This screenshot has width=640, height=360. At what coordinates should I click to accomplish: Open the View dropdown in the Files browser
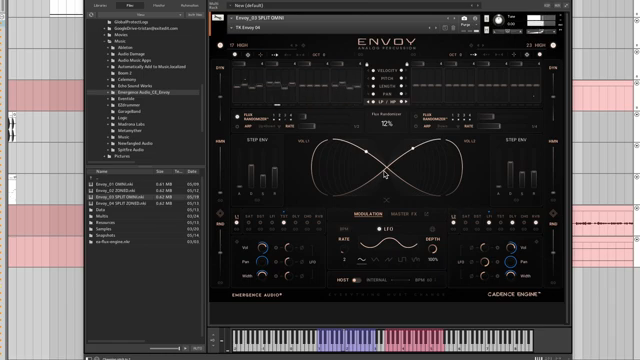point(140,15)
